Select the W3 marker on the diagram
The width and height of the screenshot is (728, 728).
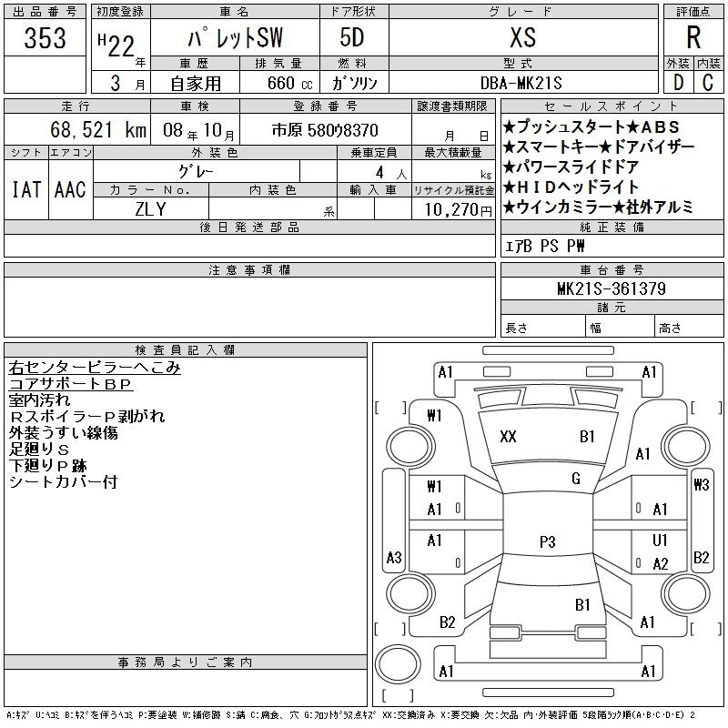pos(701,484)
